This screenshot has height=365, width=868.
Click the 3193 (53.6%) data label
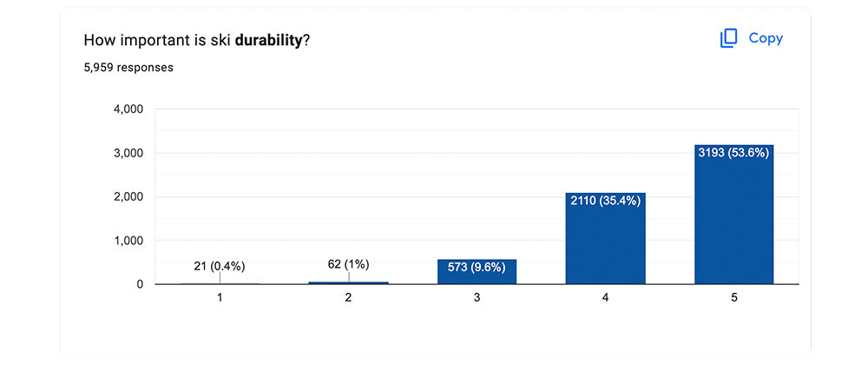[x=734, y=154]
